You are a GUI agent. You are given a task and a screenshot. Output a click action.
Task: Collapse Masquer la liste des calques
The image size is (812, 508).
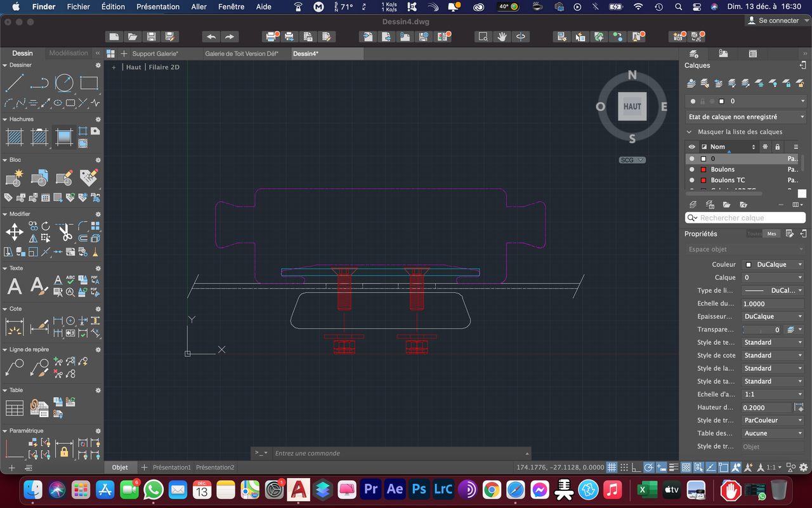690,132
